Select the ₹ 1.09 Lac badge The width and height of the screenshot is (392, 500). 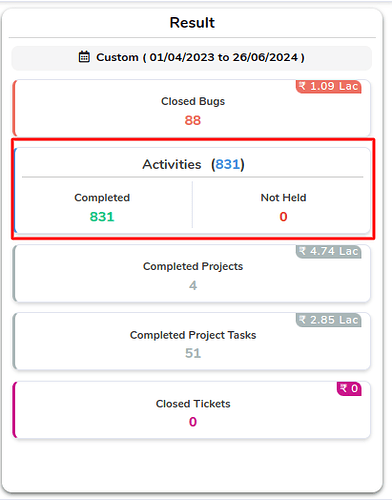point(329,86)
